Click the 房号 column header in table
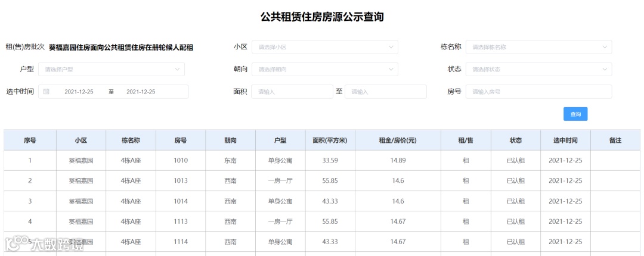644x256 pixels. point(181,141)
